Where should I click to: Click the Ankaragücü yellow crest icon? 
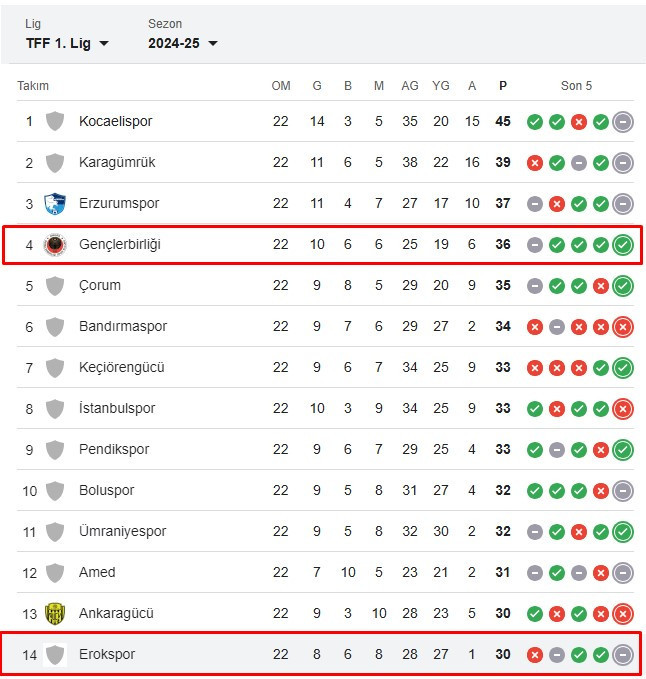pos(55,614)
